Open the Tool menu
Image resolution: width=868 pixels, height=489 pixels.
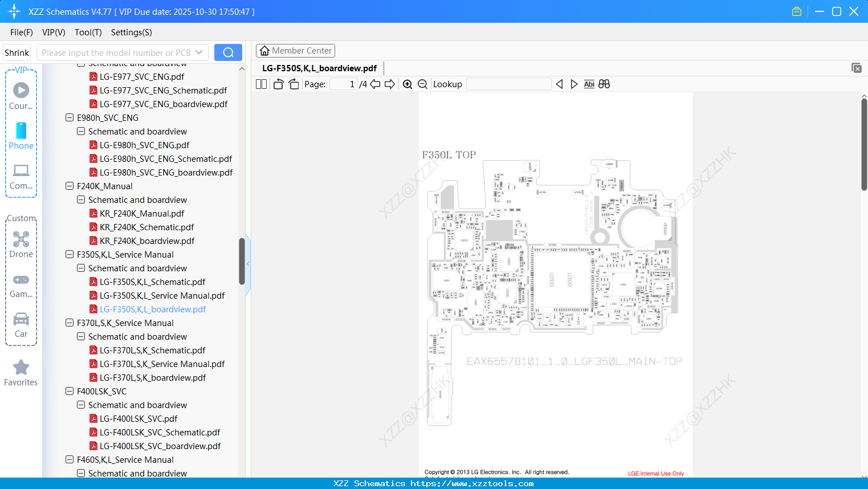(88, 32)
